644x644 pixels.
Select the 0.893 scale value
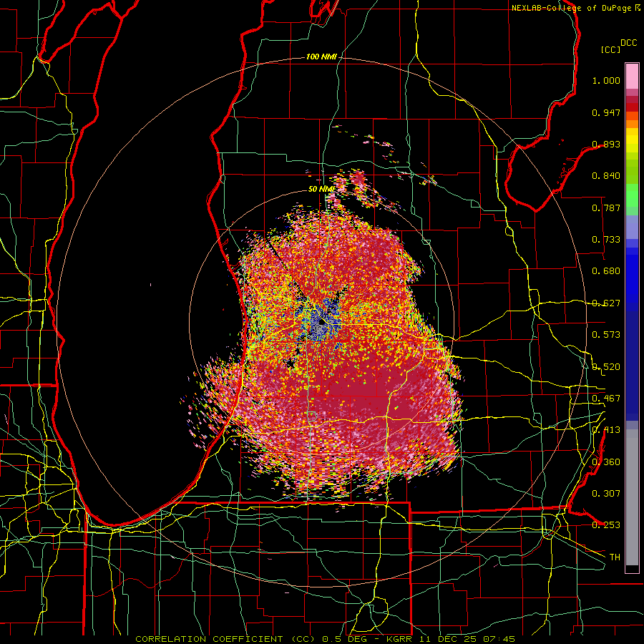point(606,144)
